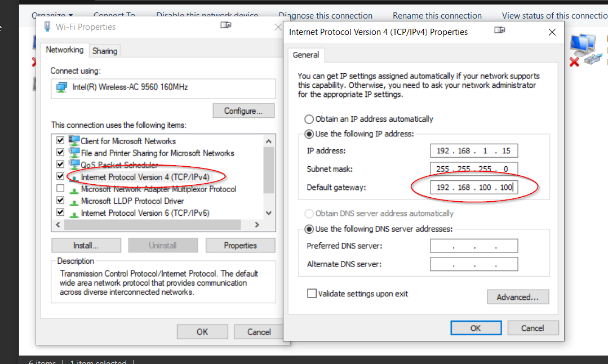Viewport: 608px width, 364px height.
Task: Click the protocol list's right scroll arrow
Action: coord(259,224)
